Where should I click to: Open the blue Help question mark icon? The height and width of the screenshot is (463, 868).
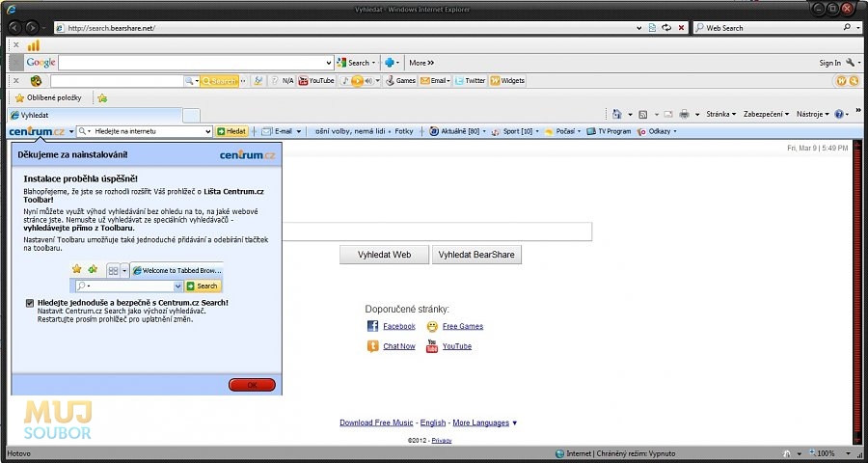(839, 114)
